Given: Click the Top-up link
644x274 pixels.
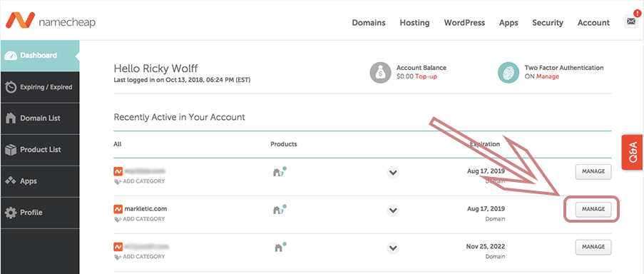Looking at the screenshot, I should pyautogui.click(x=426, y=76).
